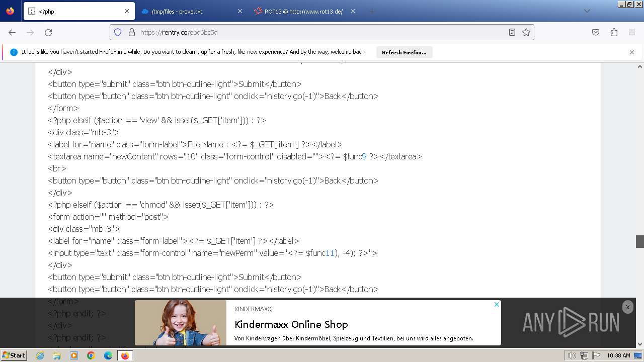Click KINDERMAXX ad brand label
The image size is (644, 362).
point(253,309)
